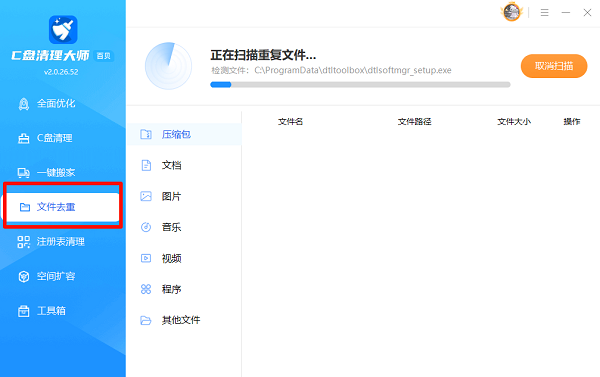Screen dimensions: 600x377
Task: Click the 文件名 column header
Action: (290, 122)
